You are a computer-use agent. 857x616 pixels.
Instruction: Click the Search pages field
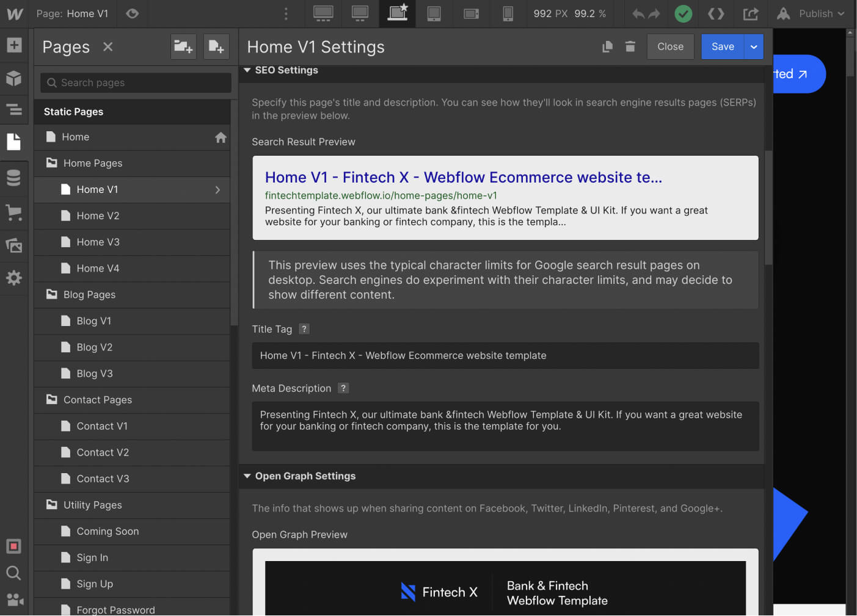click(136, 82)
